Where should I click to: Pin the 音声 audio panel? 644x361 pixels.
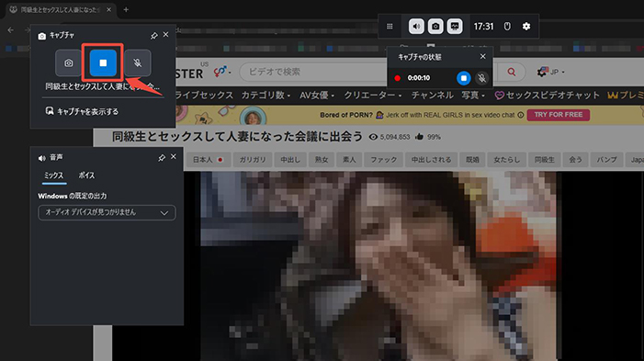click(x=162, y=158)
